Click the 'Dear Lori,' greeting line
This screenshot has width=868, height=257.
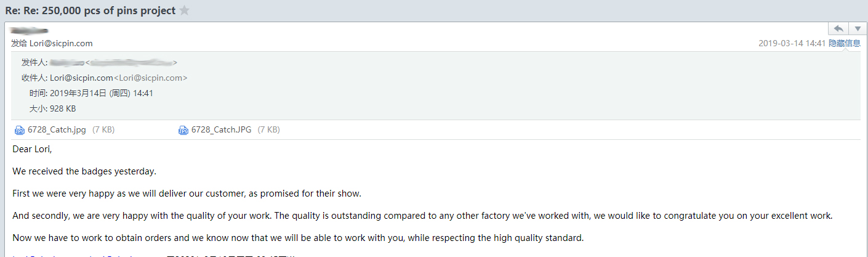pos(32,149)
